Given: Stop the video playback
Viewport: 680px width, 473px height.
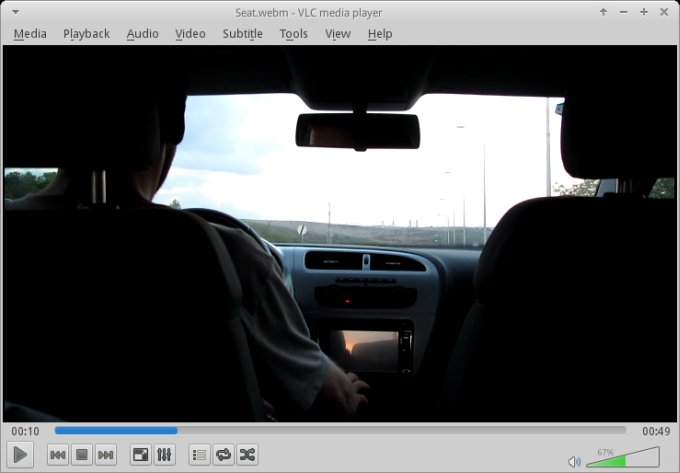Looking at the screenshot, I should pos(82,455).
